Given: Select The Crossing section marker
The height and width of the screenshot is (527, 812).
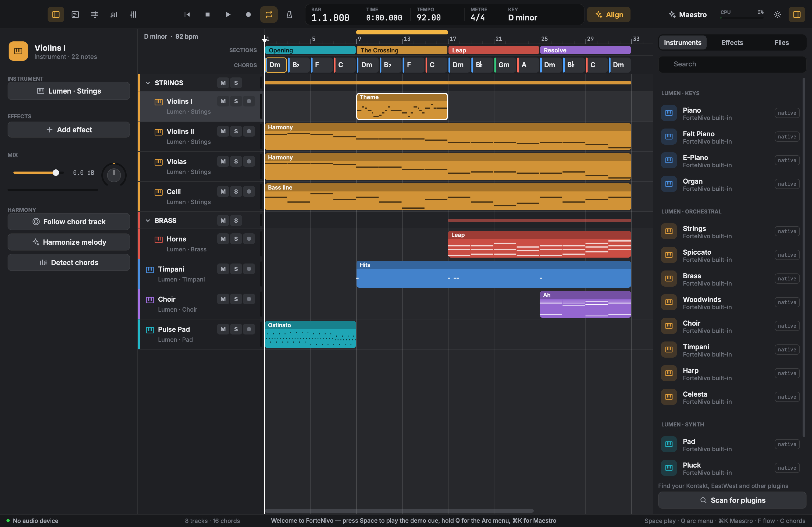Looking at the screenshot, I should click(402, 50).
